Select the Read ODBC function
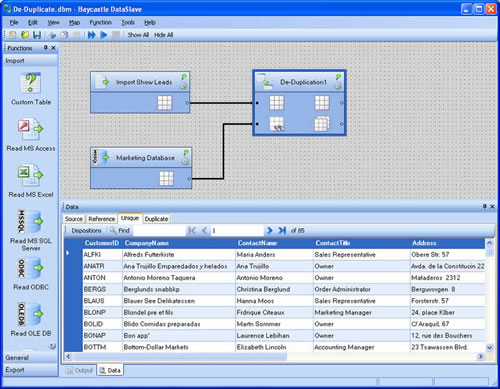 pyautogui.click(x=31, y=273)
